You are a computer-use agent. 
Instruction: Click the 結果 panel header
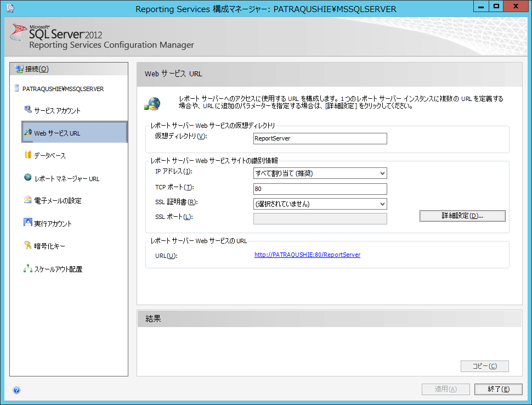(330, 318)
